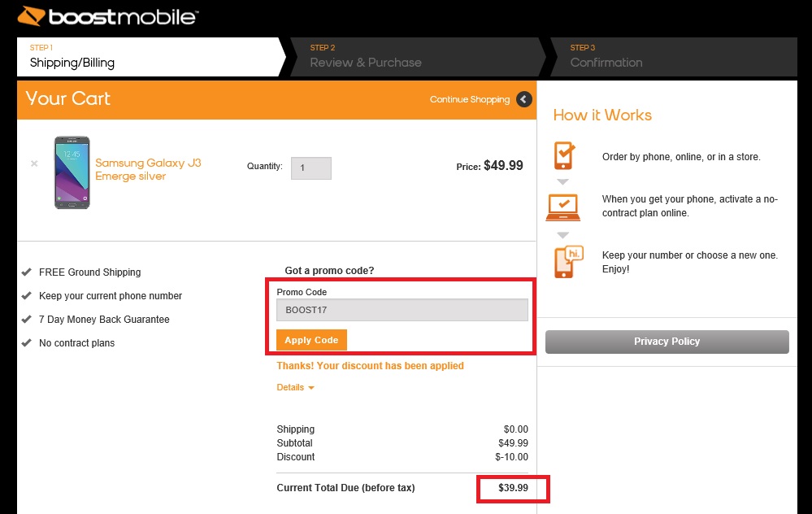Click the 'How it Works' heading

click(x=602, y=115)
